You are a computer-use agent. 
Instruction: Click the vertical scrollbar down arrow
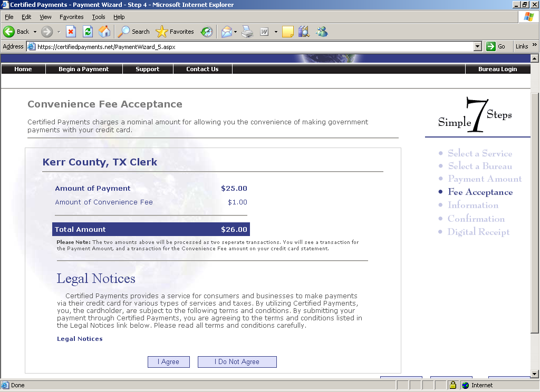coord(535,375)
